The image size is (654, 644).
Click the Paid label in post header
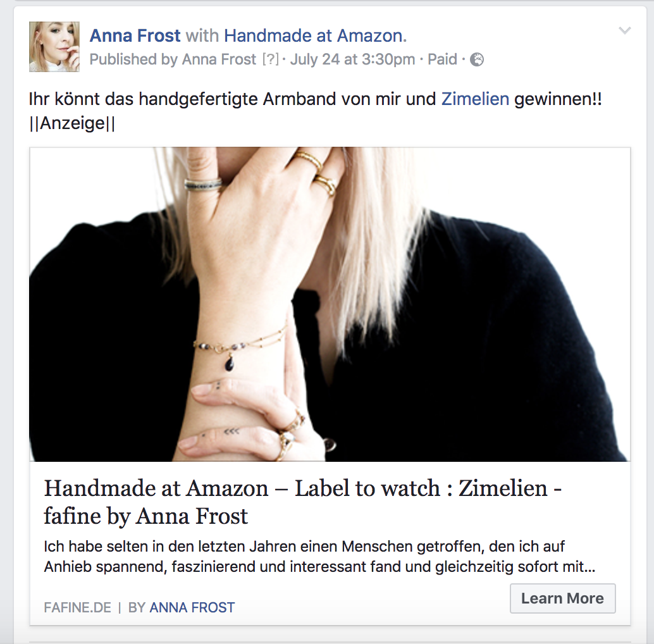click(442, 59)
